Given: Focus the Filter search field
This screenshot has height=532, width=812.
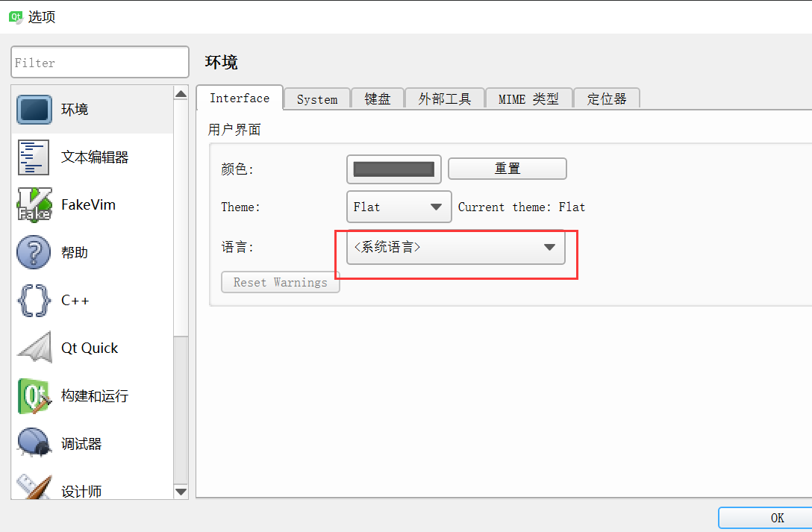Looking at the screenshot, I should point(100,62).
